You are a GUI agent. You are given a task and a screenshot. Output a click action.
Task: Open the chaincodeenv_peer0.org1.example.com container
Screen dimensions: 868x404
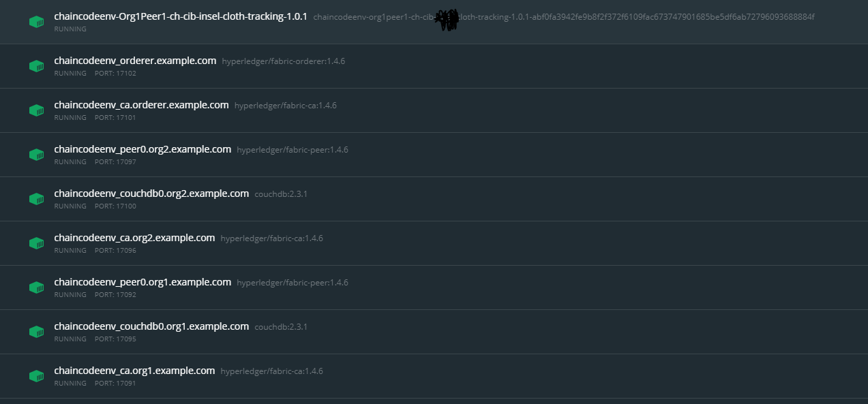(x=143, y=282)
